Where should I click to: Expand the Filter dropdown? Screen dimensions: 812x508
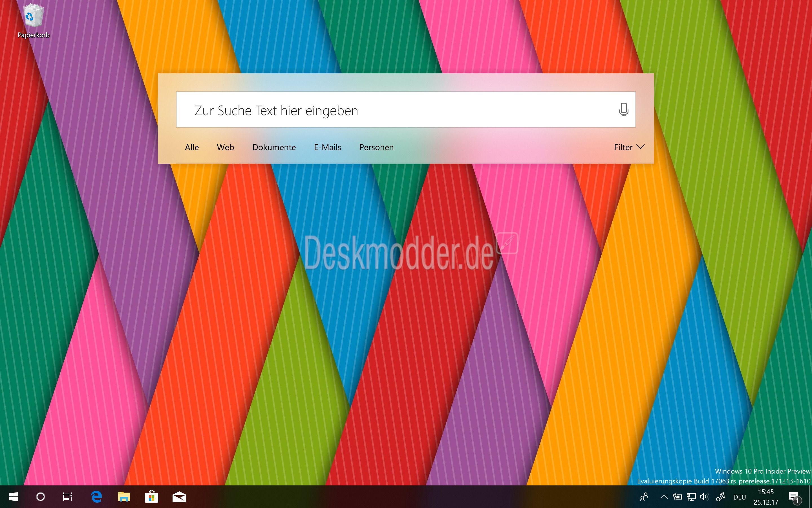click(630, 147)
